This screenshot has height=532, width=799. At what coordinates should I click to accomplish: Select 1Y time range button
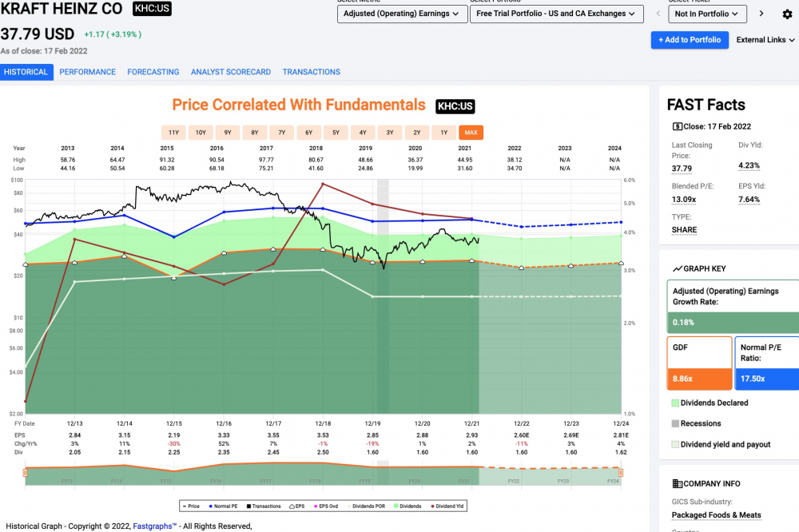tap(443, 133)
